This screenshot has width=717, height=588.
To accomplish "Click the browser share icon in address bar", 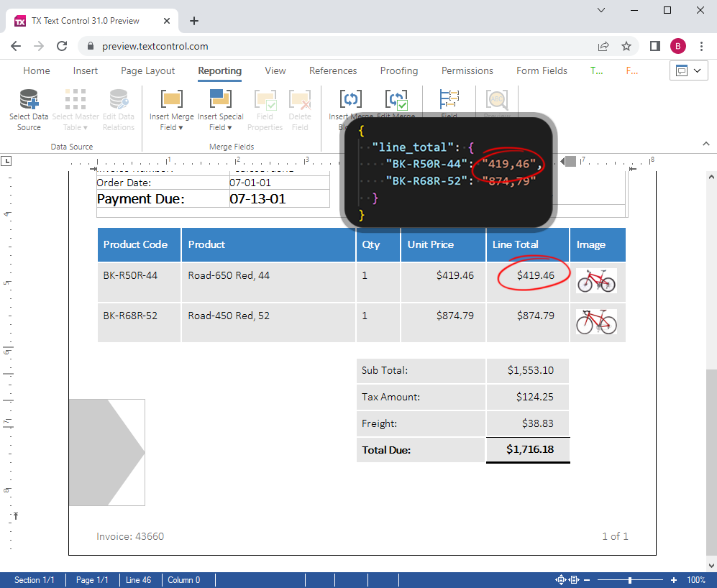I will point(603,46).
